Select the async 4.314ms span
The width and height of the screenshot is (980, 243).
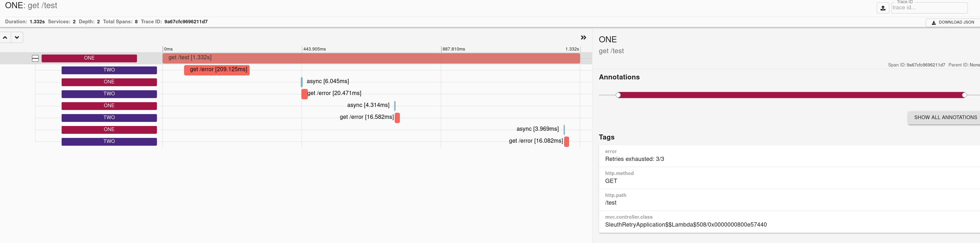pyautogui.click(x=395, y=106)
